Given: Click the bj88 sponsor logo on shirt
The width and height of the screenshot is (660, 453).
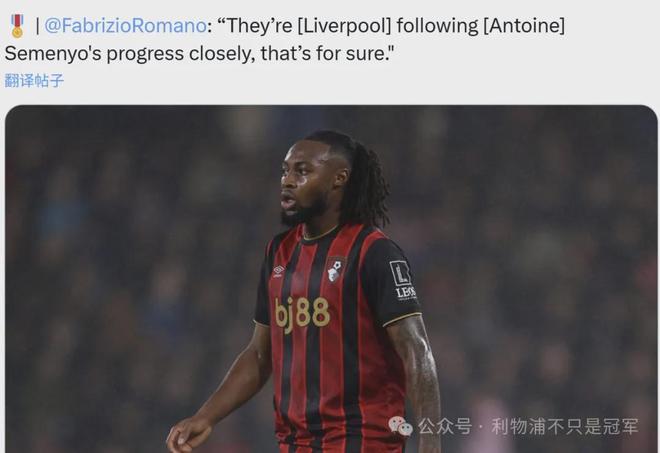Looking at the screenshot, I should tap(302, 314).
